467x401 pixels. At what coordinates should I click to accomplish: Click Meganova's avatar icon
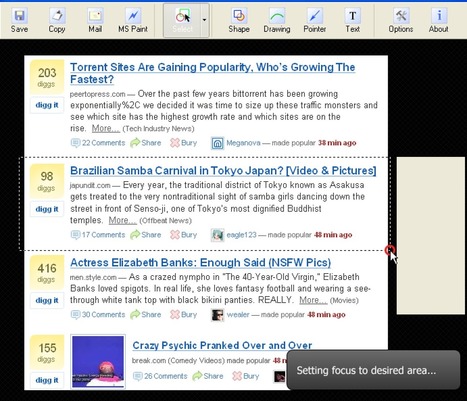coord(217,143)
